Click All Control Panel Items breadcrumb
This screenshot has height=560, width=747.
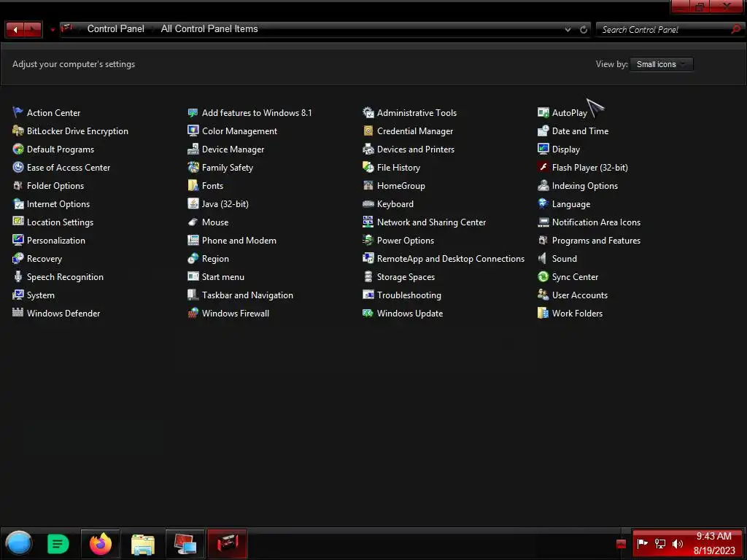pos(209,29)
